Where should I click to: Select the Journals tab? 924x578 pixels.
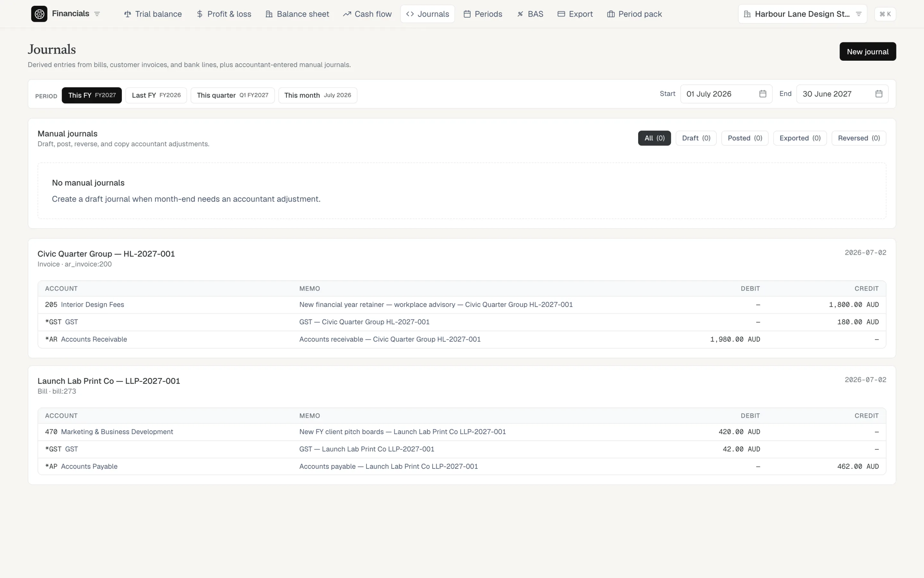coord(428,14)
